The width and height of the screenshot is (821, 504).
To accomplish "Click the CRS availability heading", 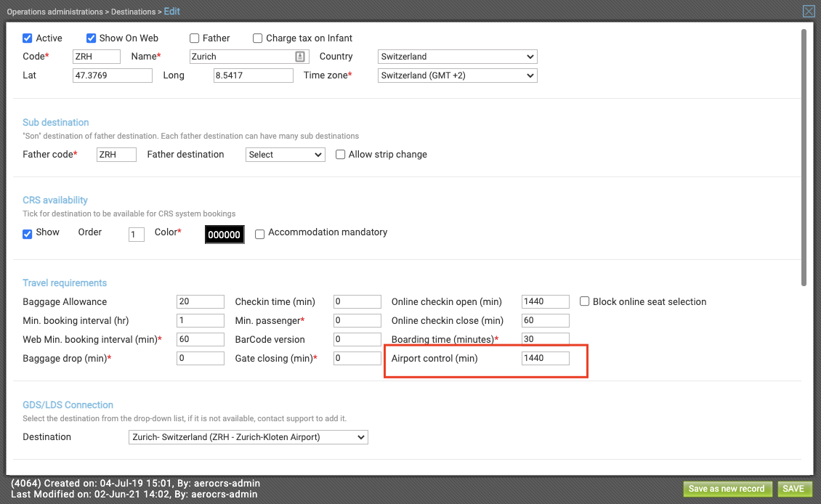I will click(x=55, y=200).
